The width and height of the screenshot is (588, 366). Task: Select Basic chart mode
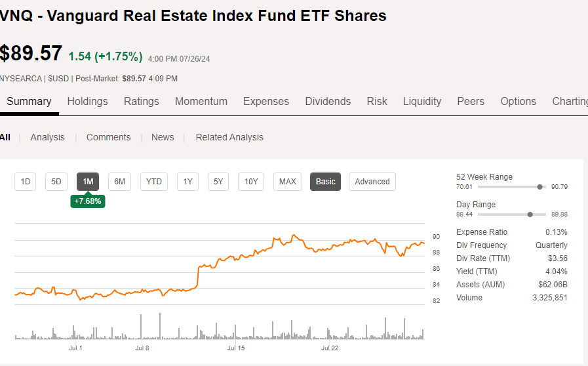point(325,182)
